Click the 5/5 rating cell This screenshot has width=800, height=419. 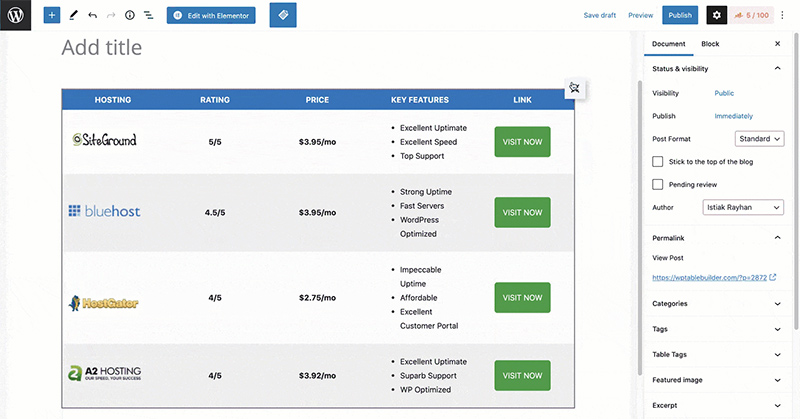215,142
